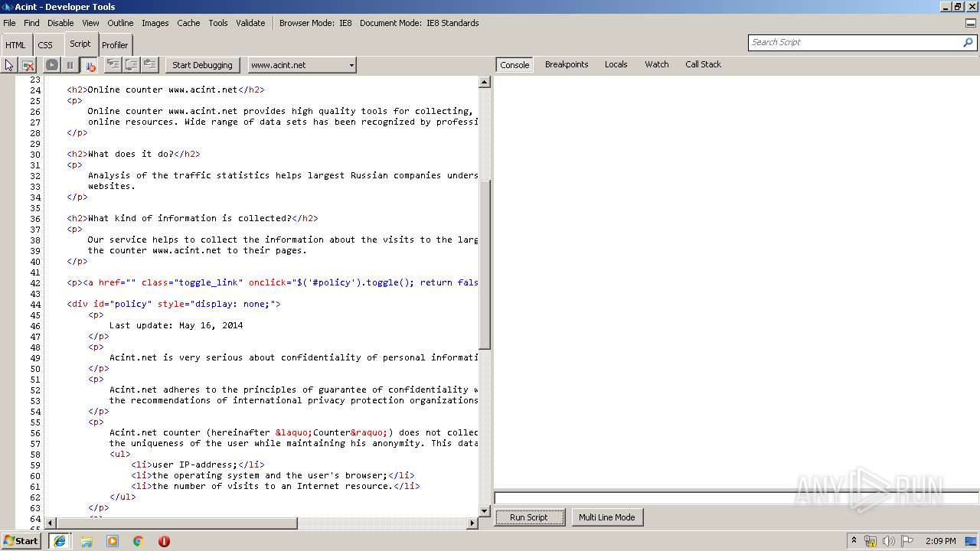980x551 pixels.
Task: Click the clear browser cache icon
Action: coord(28,65)
